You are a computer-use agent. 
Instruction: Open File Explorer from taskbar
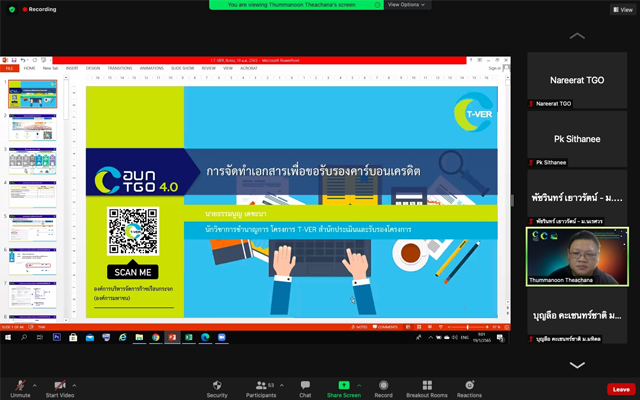click(139, 337)
